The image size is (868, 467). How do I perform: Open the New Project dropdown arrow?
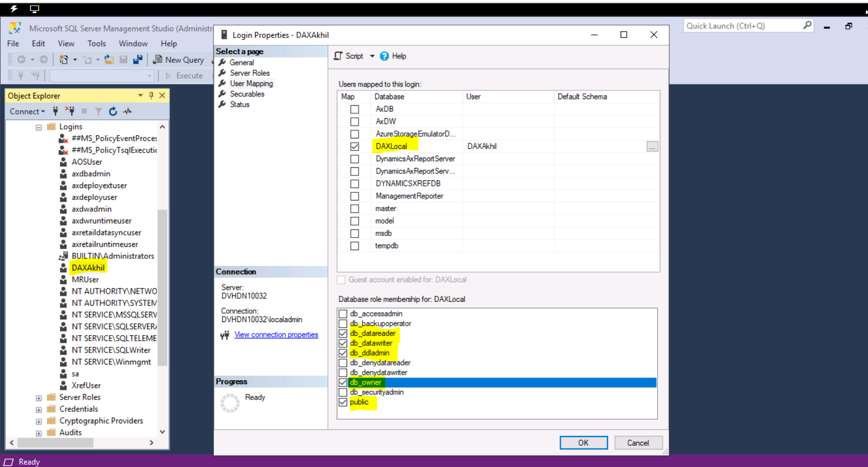[75, 59]
